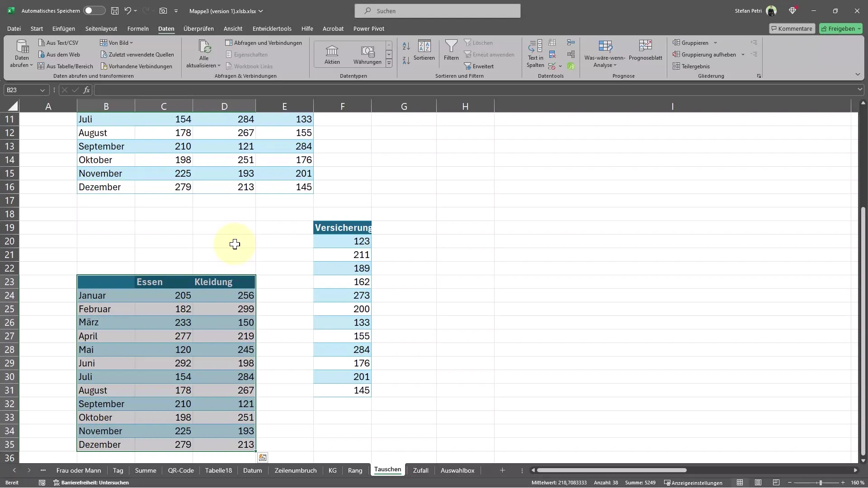Click the paste options icon below table
The height and width of the screenshot is (488, 868).
click(262, 458)
